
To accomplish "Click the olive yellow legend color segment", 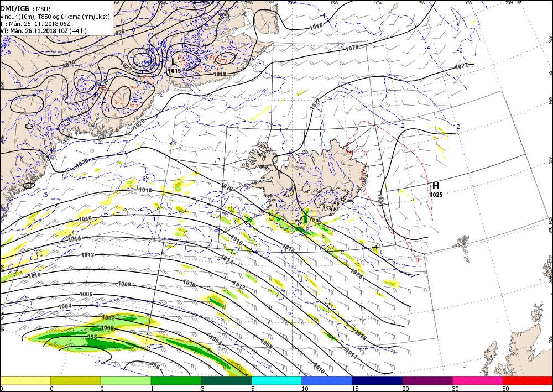I will [75, 380].
